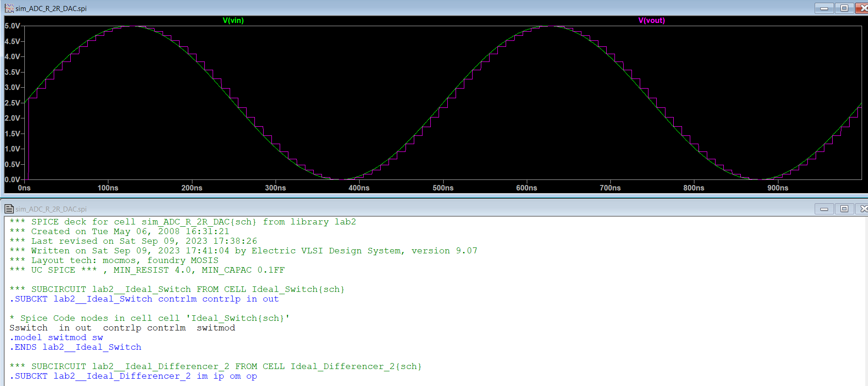Click the 2.5V vertical axis label
868x386 pixels.
click(x=12, y=103)
